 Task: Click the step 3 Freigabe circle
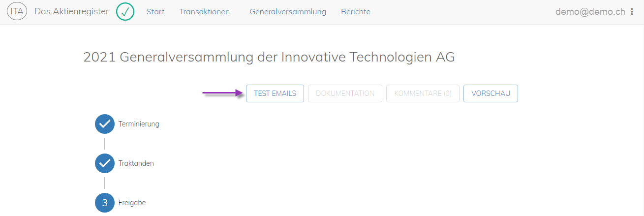[104, 203]
